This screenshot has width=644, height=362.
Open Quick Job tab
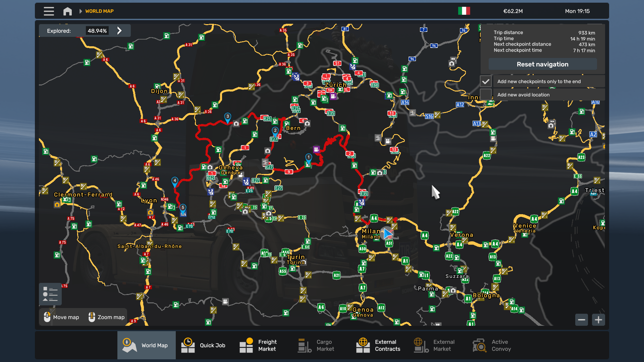coord(205,345)
